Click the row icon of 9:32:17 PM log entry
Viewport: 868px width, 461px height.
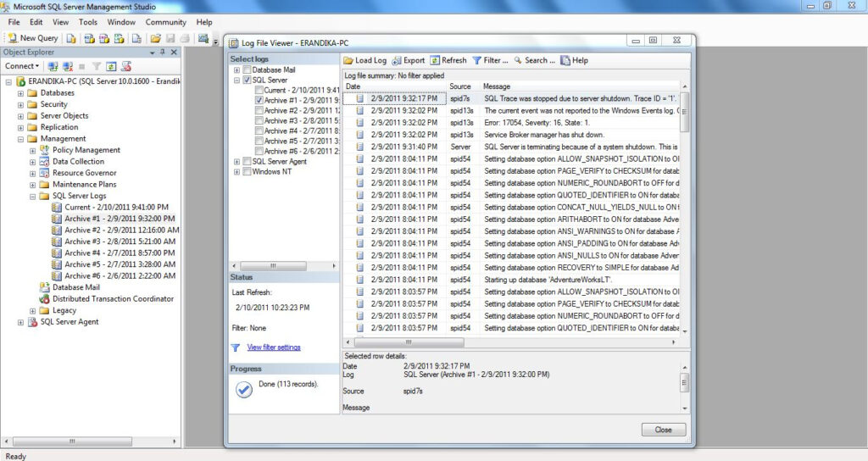[x=359, y=98]
